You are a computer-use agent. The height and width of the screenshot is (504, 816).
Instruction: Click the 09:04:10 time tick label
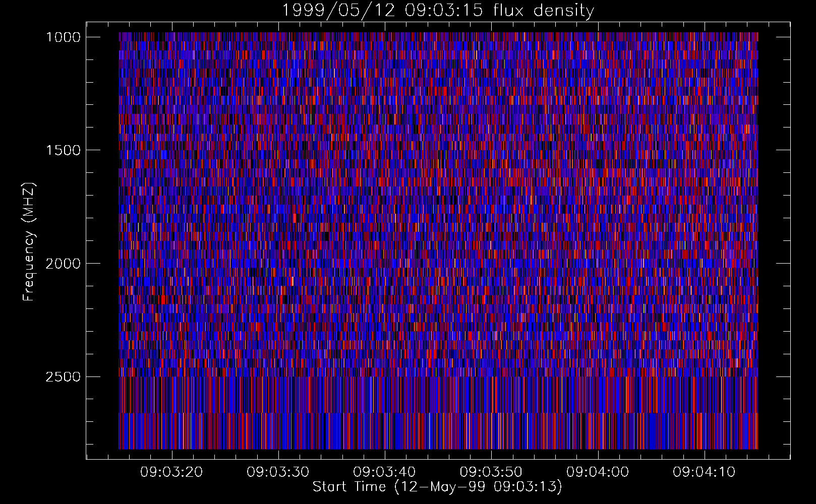click(704, 472)
